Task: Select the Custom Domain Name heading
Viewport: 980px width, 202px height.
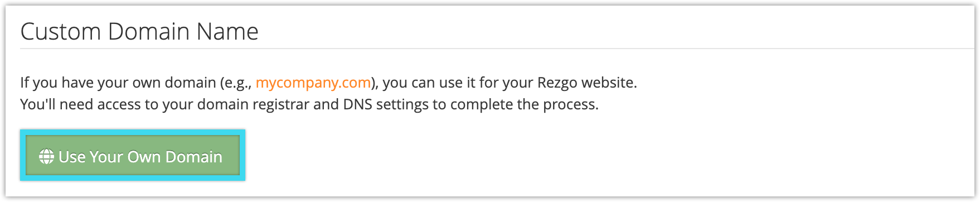Action: [x=139, y=31]
